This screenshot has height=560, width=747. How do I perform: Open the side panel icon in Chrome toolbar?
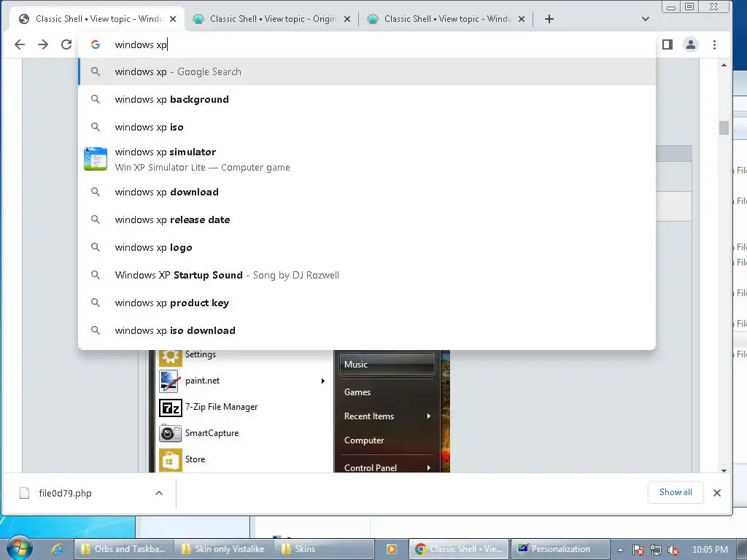(x=667, y=44)
